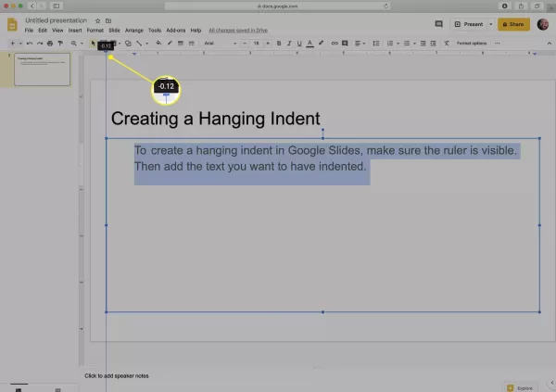Viewport: 556px width, 392px height.
Task: Open the Present options dropdown arrow
Action: (x=491, y=24)
